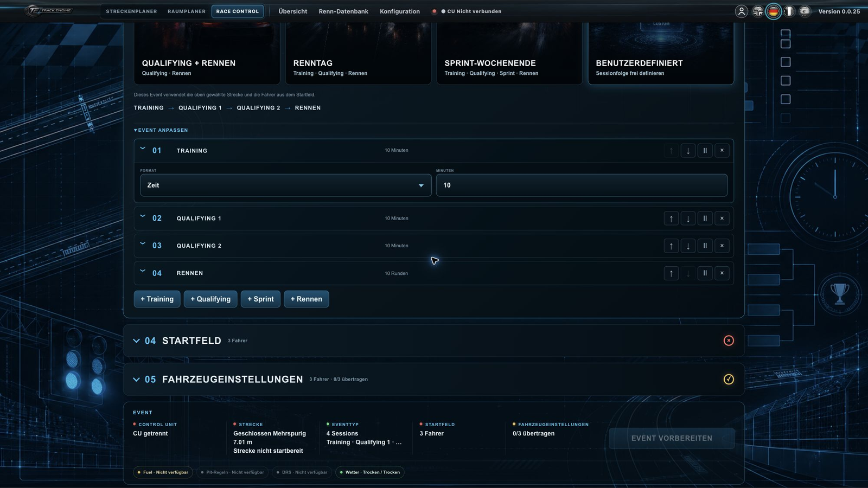The width and height of the screenshot is (868, 488).
Task: Click the Event vorbereiten button
Action: tap(672, 438)
